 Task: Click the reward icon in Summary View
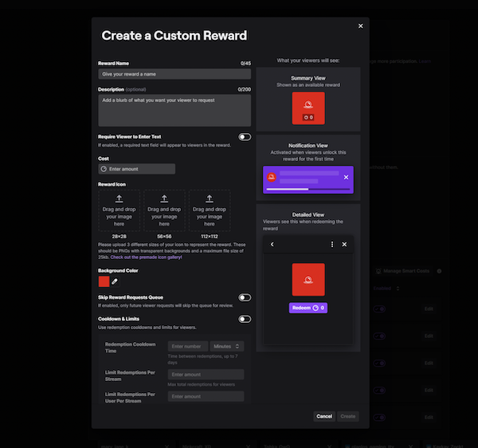tap(308, 108)
